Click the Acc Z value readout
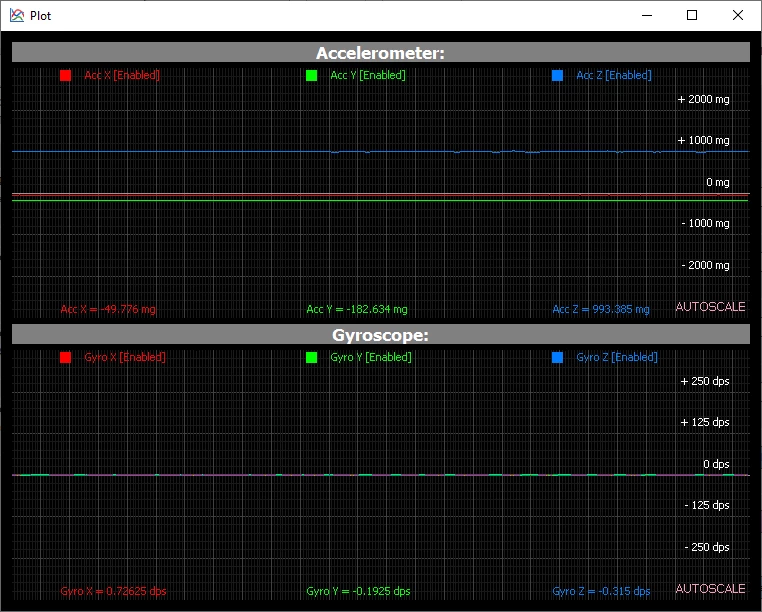762x612 pixels. (601, 309)
